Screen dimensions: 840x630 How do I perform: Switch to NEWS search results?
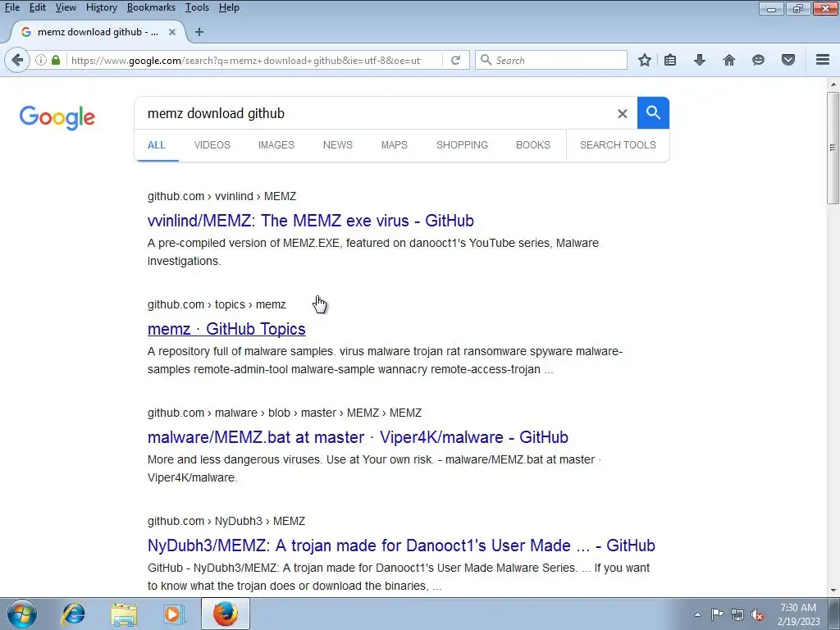pos(337,145)
